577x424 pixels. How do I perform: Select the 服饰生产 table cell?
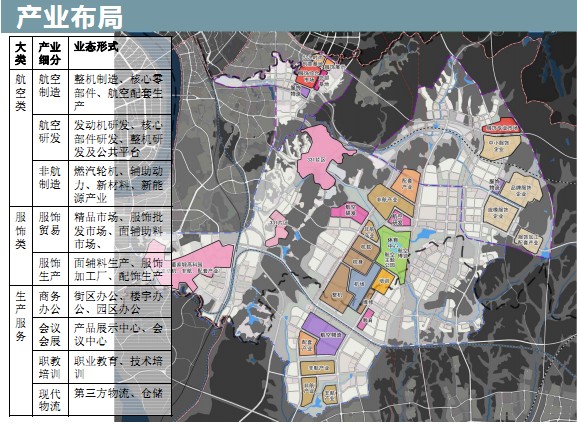(x=50, y=269)
